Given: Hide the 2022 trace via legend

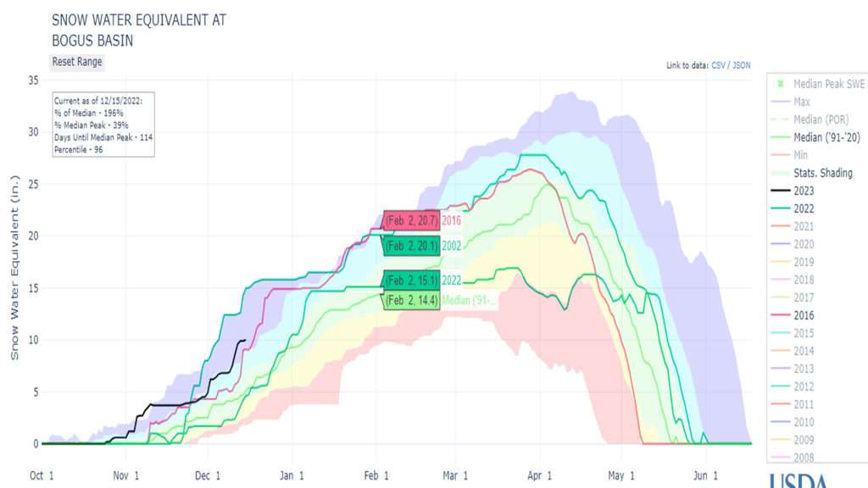Looking at the screenshot, I should pos(804,208).
